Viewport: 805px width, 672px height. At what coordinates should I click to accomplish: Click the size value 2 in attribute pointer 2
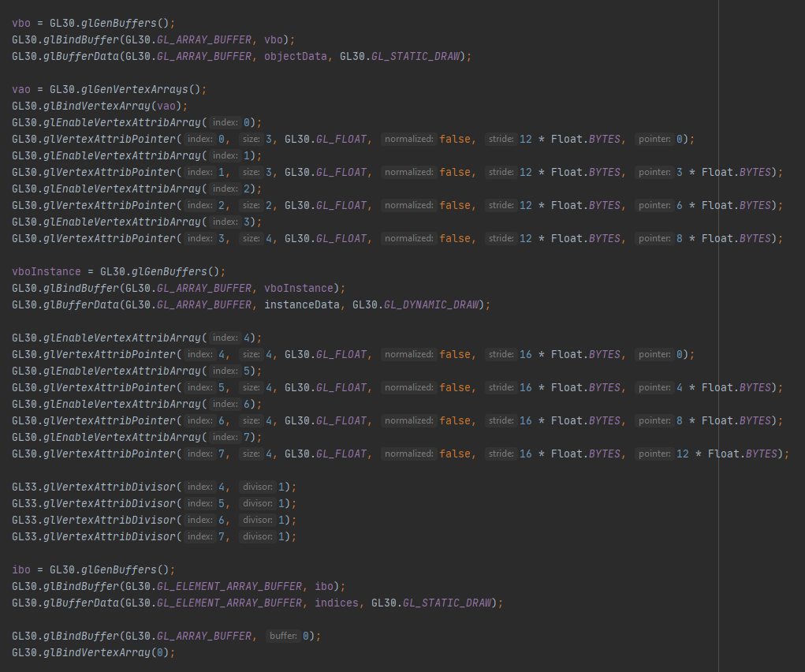click(x=269, y=205)
